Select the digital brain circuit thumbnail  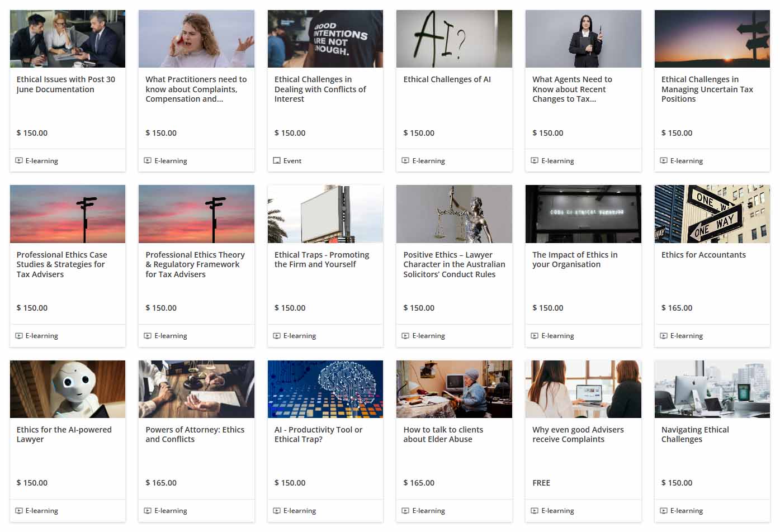click(x=325, y=389)
